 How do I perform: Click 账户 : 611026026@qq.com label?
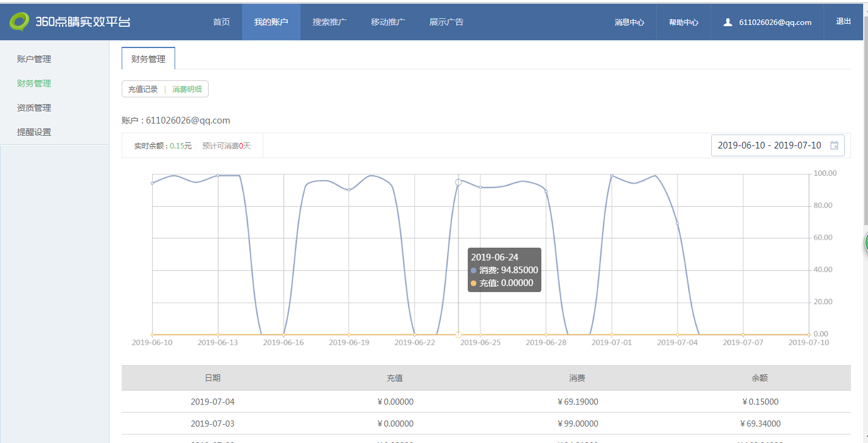[x=176, y=120]
